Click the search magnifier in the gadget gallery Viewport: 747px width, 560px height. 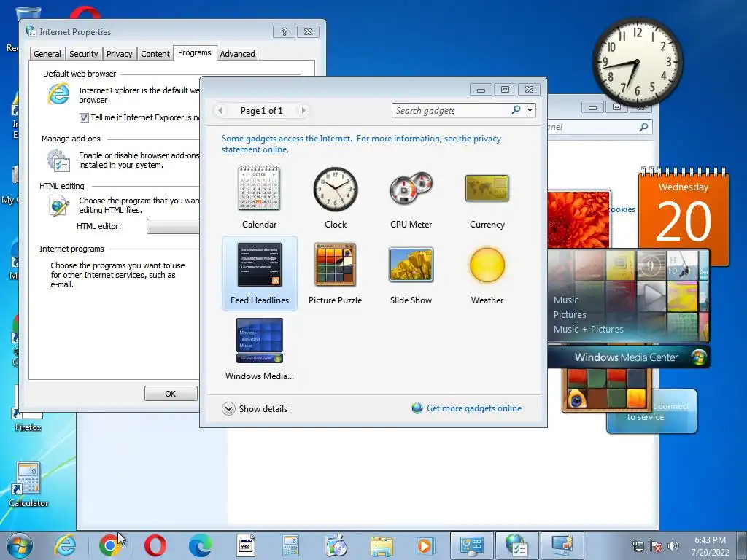pos(516,110)
